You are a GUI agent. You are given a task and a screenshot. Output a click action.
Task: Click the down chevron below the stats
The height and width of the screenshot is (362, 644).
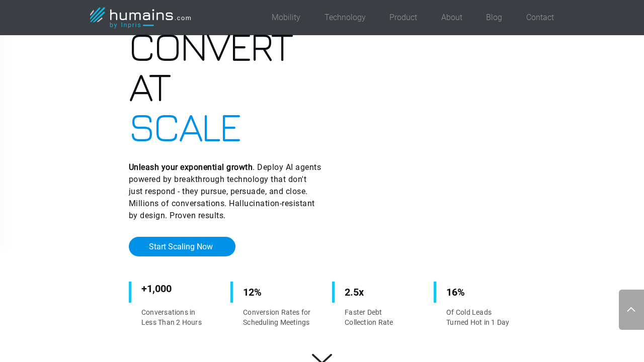[322, 357]
